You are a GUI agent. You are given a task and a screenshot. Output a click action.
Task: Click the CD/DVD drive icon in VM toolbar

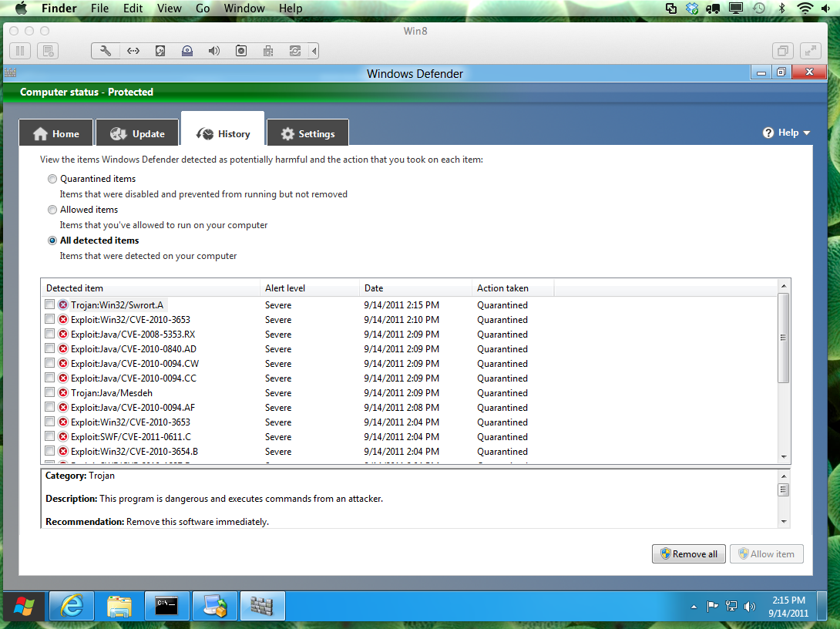coord(187,51)
